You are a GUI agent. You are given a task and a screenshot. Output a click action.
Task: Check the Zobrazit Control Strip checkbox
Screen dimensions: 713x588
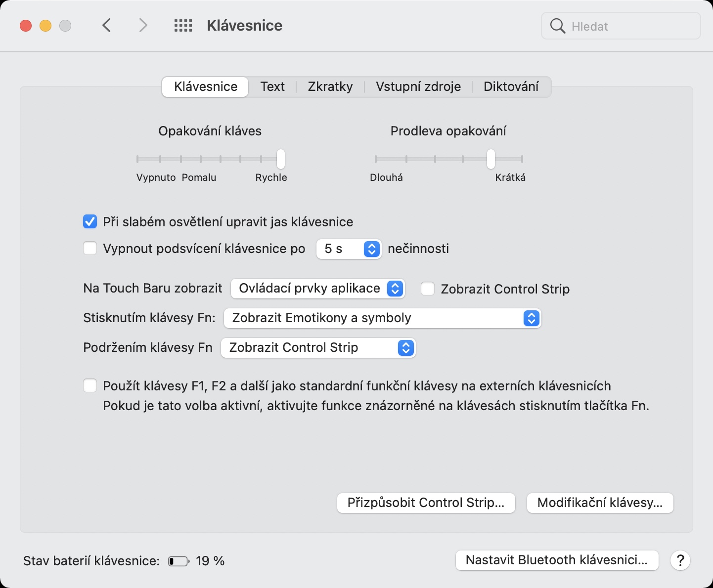click(x=428, y=289)
